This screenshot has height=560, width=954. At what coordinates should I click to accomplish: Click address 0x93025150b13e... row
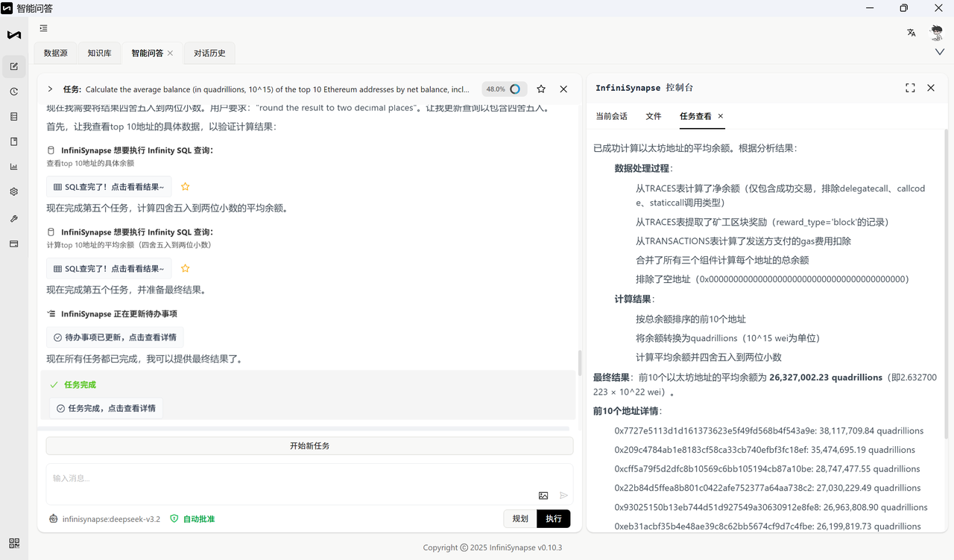[x=771, y=507]
